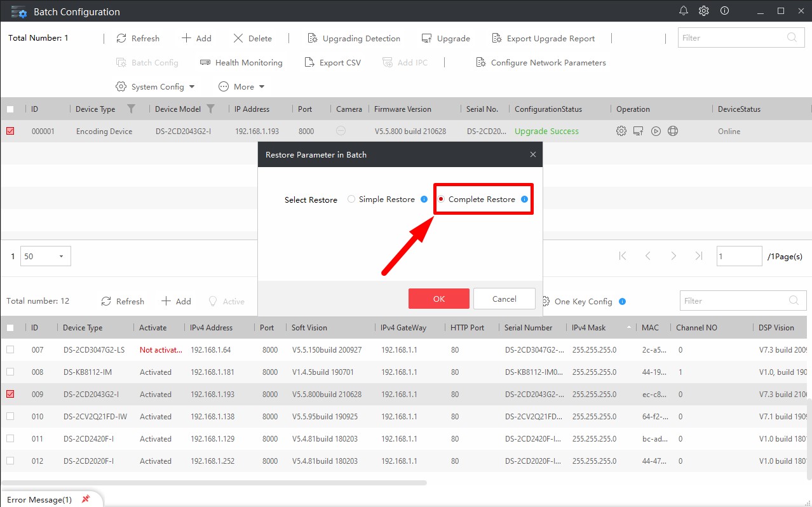Check the checkbox for row 011
This screenshot has height=507, width=812.
coord(10,438)
